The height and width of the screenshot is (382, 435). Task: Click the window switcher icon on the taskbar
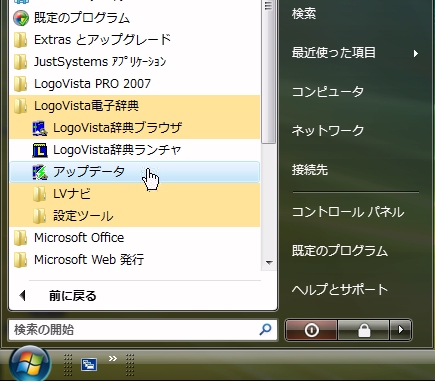pyautogui.click(x=89, y=364)
